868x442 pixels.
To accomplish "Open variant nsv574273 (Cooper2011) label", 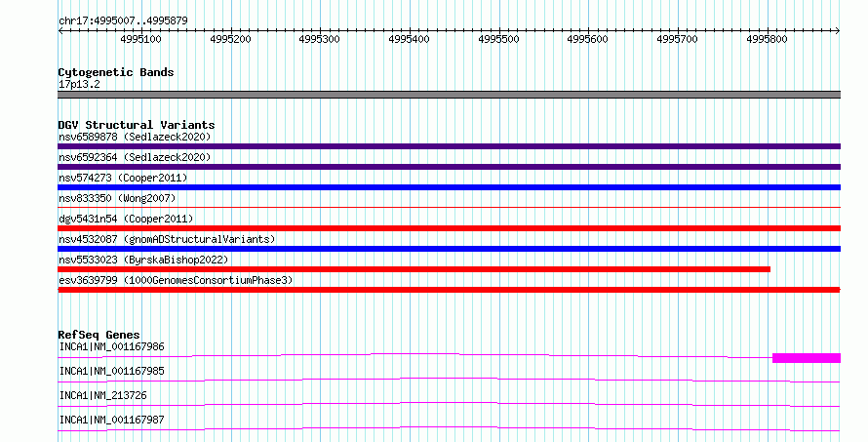I will click(123, 178).
